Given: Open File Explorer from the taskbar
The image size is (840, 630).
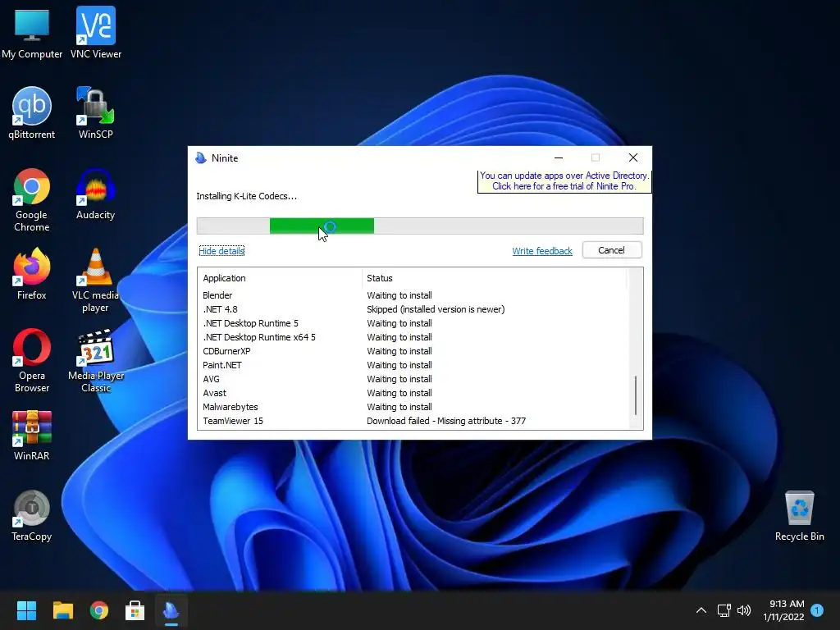Looking at the screenshot, I should (62, 610).
